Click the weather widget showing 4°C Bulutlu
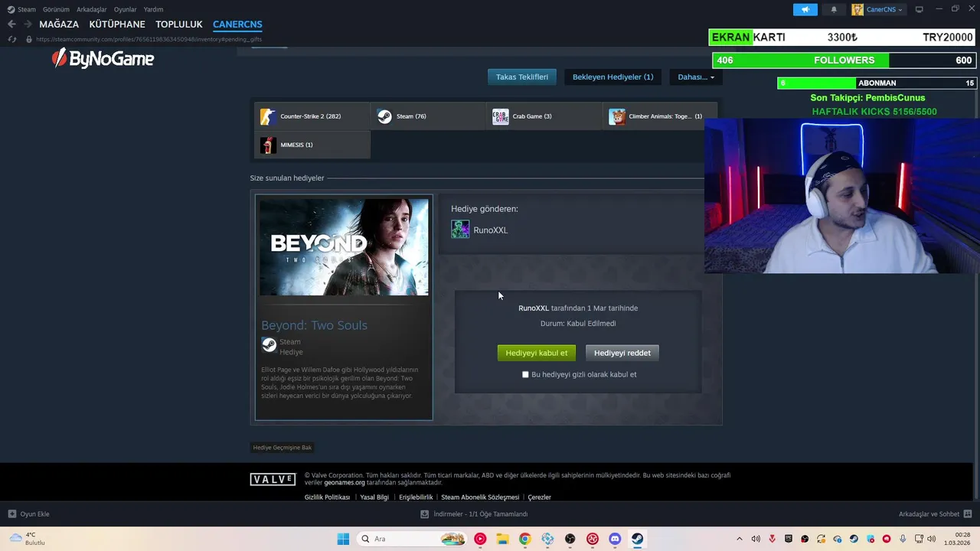This screenshot has height=551, width=980. [27, 539]
